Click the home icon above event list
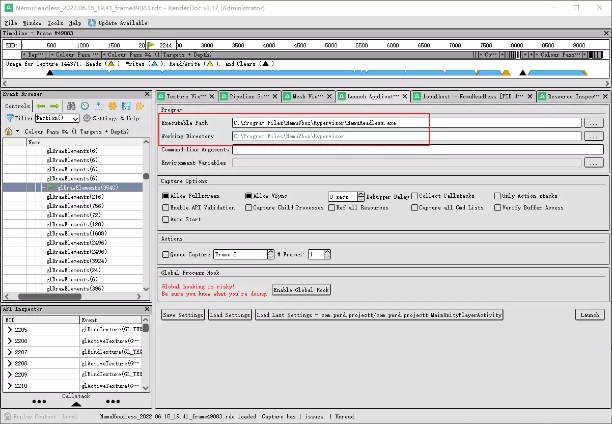This screenshot has width=612, height=424. 9,132
